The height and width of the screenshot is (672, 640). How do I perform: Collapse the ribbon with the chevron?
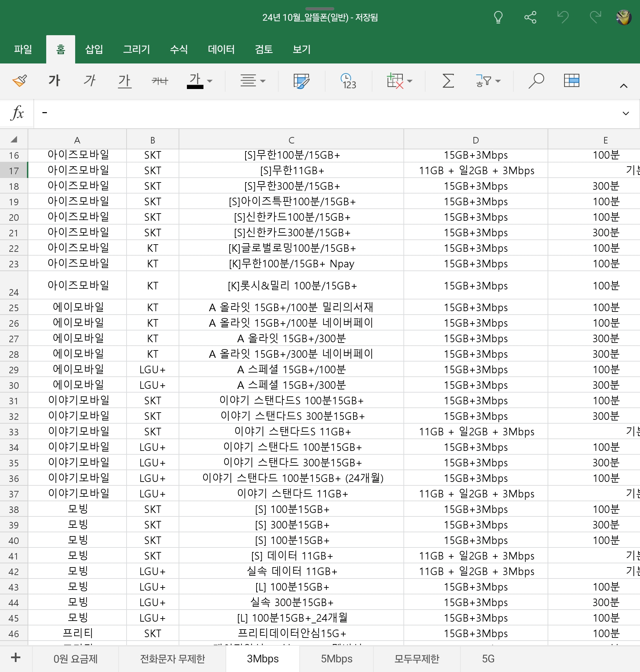623,86
